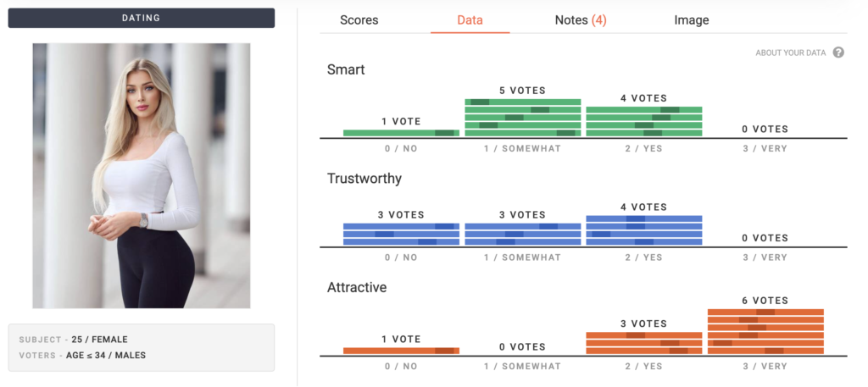Screen dimensions: 868x387
Task: Click the Attractive section heading
Action: click(x=357, y=288)
